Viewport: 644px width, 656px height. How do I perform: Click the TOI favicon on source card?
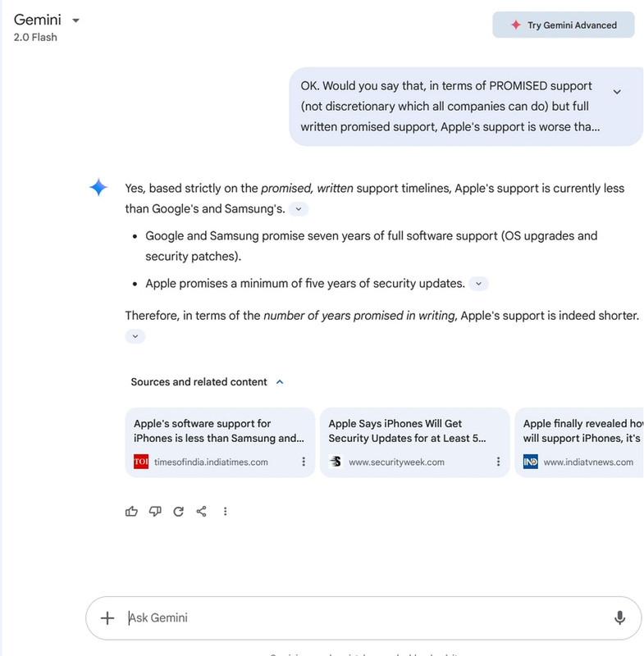tap(141, 462)
